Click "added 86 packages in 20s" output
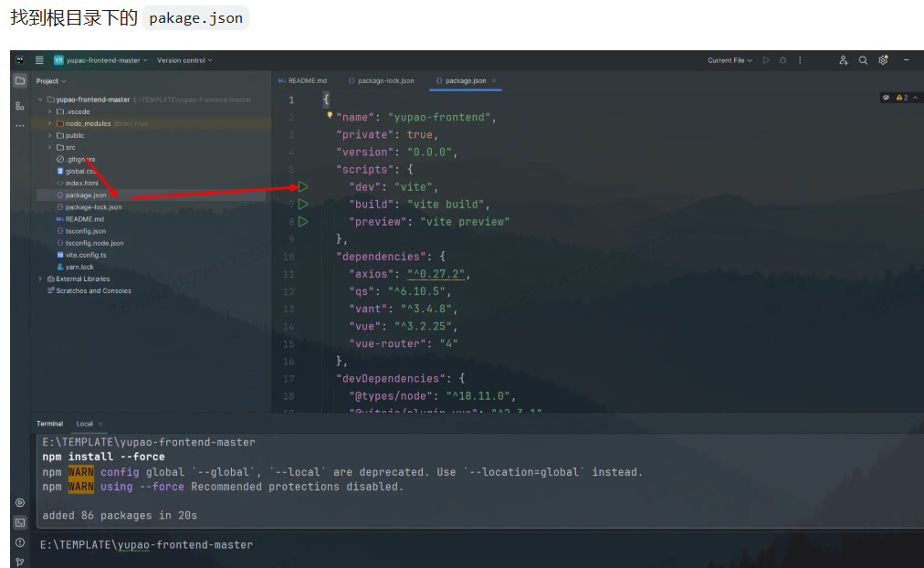The width and height of the screenshot is (924, 568). tap(120, 516)
